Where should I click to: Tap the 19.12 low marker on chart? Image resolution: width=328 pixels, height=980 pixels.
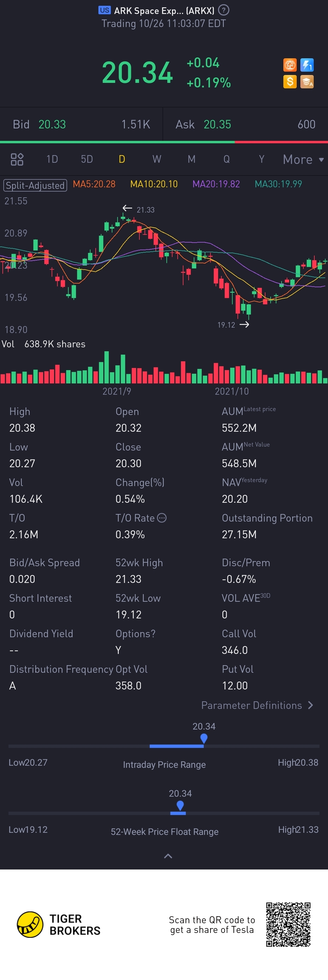pos(233,325)
